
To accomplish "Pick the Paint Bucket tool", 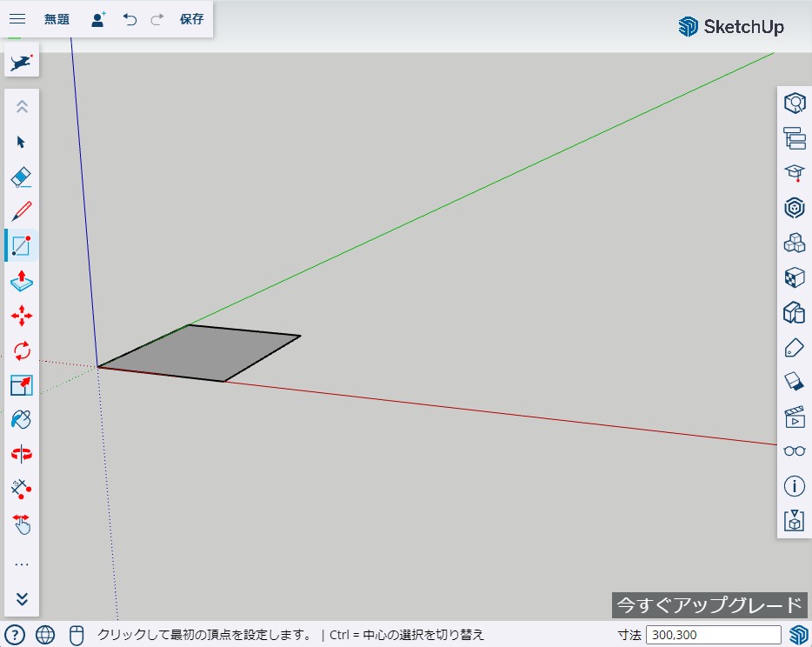I will (22, 420).
